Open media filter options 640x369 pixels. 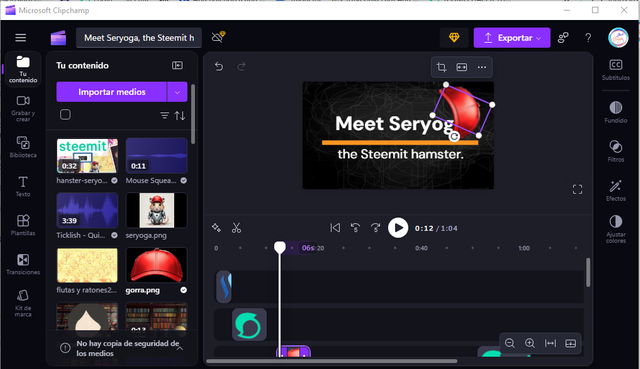164,116
